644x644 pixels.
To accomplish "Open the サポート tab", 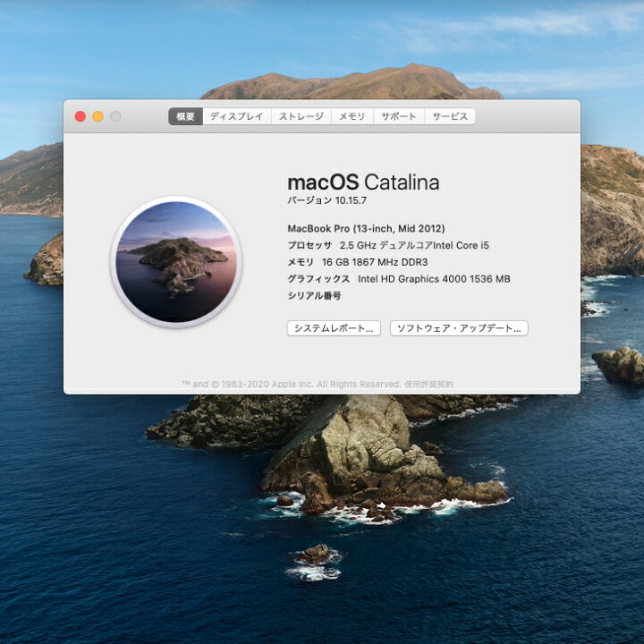I will pos(398,116).
